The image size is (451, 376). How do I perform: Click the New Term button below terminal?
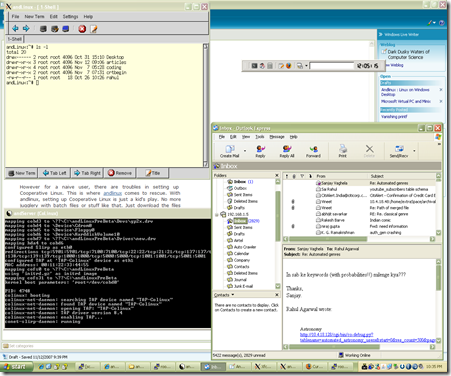click(x=22, y=173)
